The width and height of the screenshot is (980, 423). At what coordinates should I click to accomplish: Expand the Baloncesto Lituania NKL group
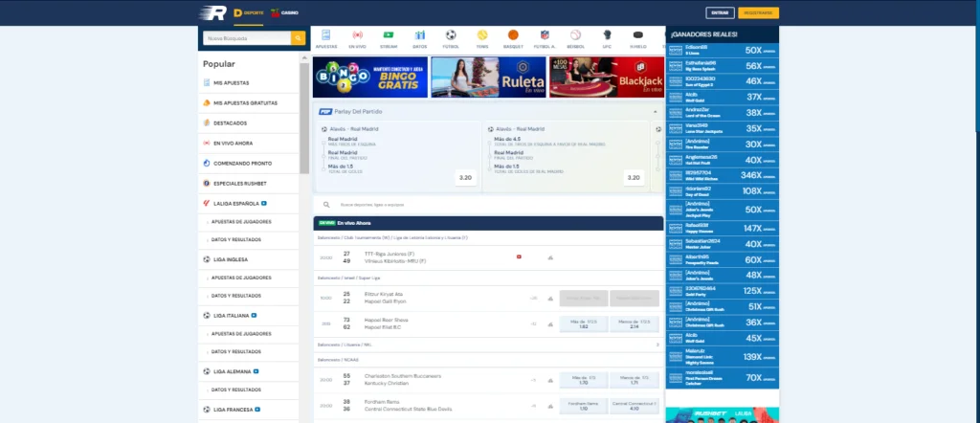coord(489,345)
